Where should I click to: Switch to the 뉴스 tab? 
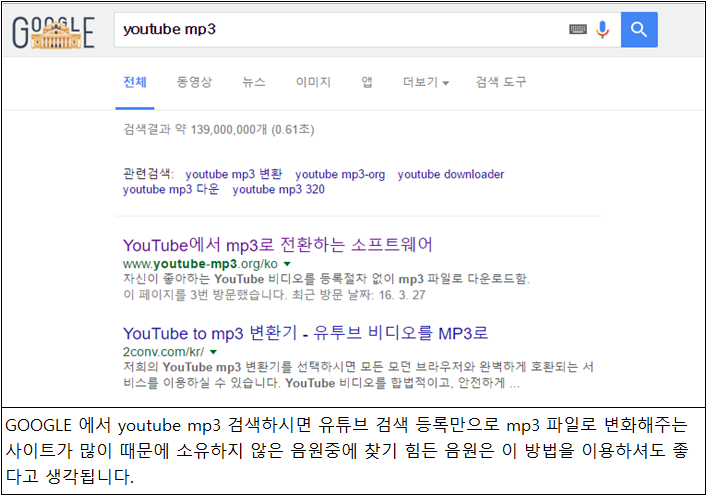[x=254, y=82]
